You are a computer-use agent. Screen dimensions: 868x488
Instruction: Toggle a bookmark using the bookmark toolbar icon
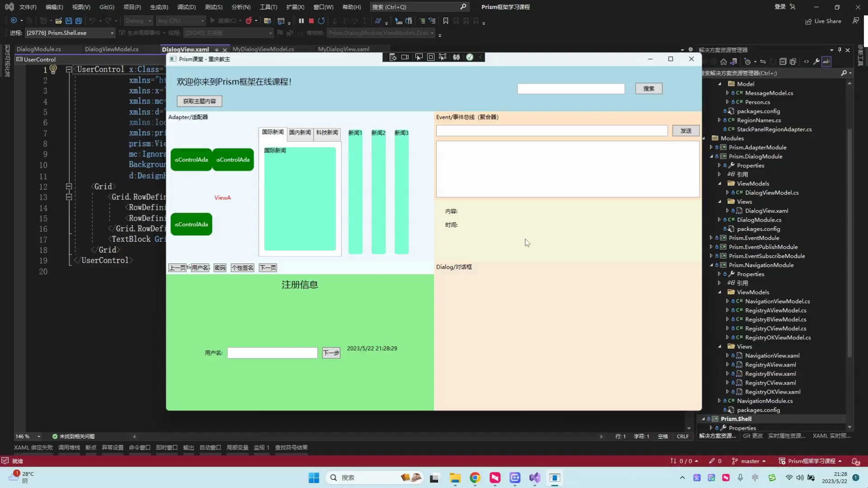(x=445, y=21)
